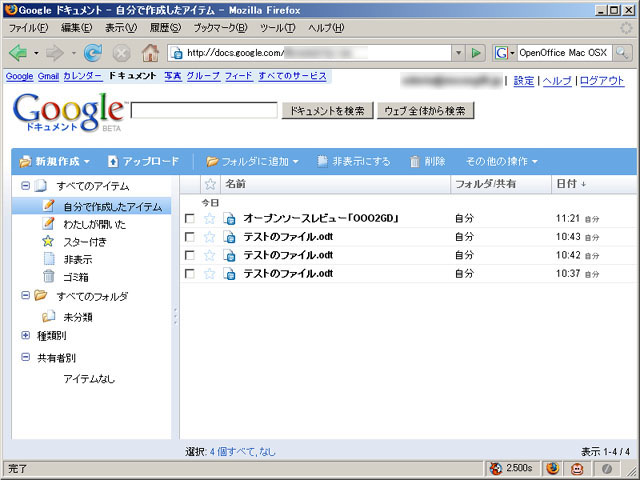Screen dimensions: 640x480
Task: Click the Google Documents logo
Action: (x=69, y=112)
